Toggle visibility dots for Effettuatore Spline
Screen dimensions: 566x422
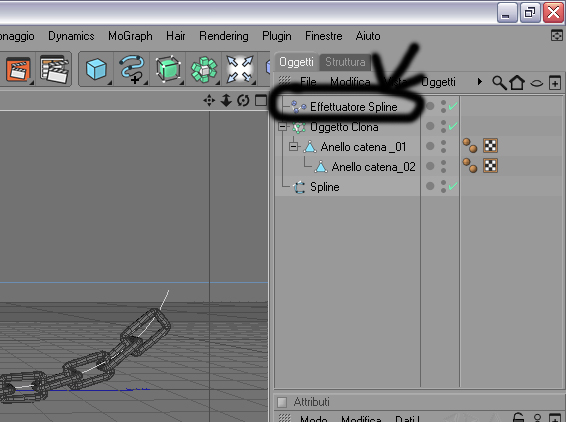(443, 106)
